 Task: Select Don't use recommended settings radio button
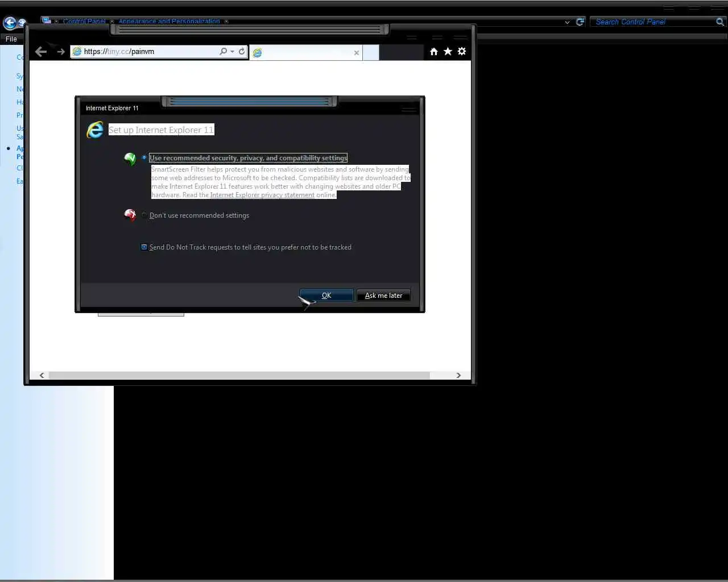tap(144, 215)
